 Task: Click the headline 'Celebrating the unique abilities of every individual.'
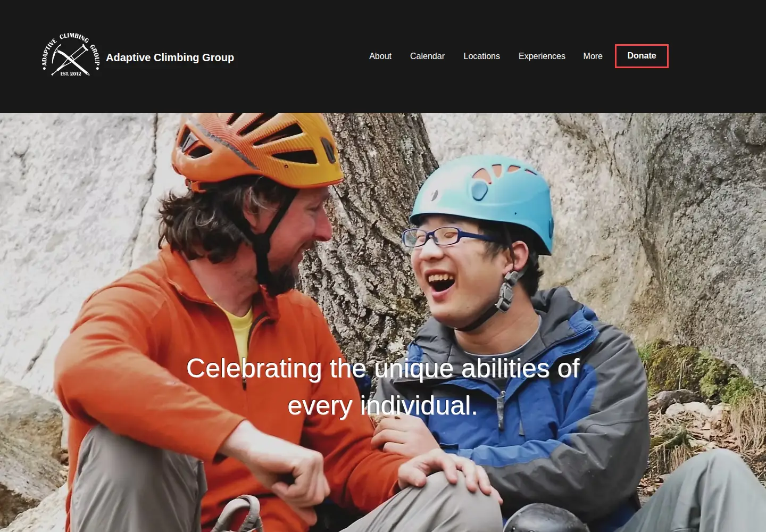(x=382, y=387)
